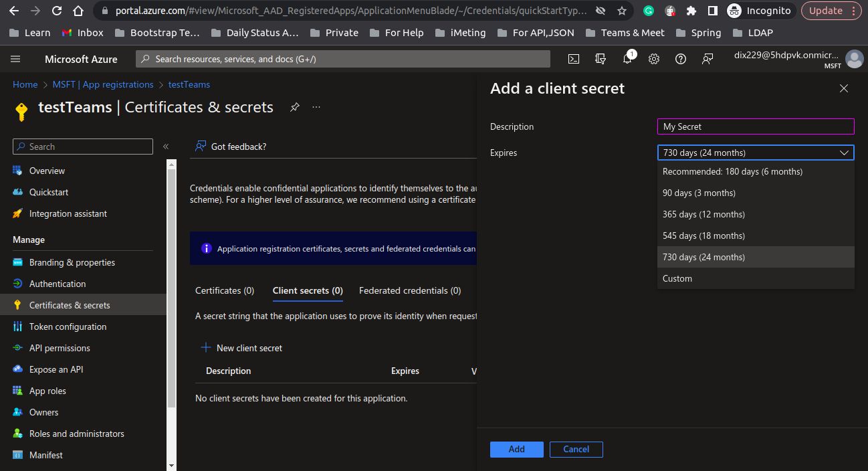This screenshot has width=868, height=471.
Task: Open the Feedback icon in top bar
Action: [x=708, y=59]
